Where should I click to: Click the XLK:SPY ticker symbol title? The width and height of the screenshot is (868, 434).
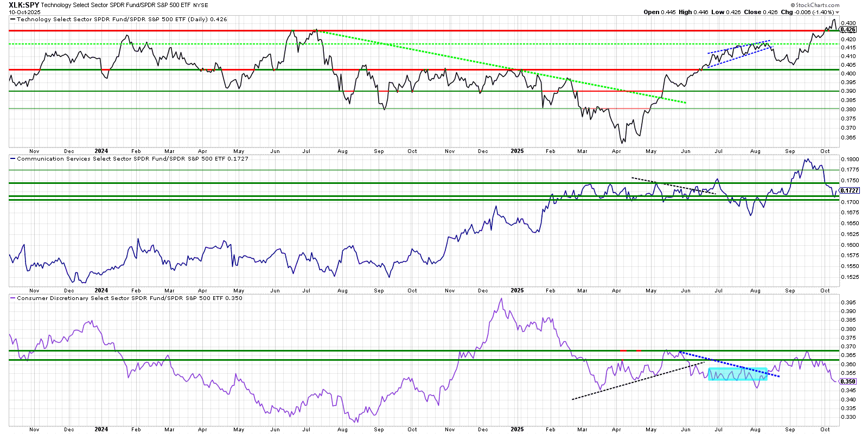[x=24, y=5]
